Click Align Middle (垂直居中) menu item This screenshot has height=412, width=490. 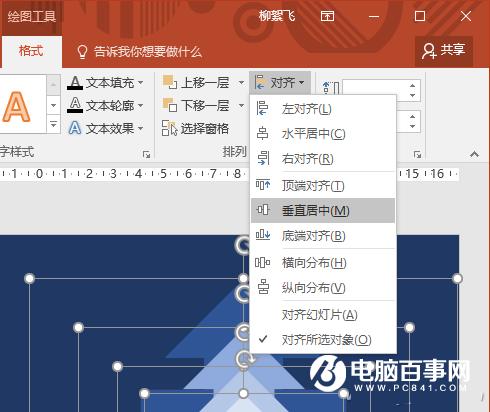tap(323, 210)
